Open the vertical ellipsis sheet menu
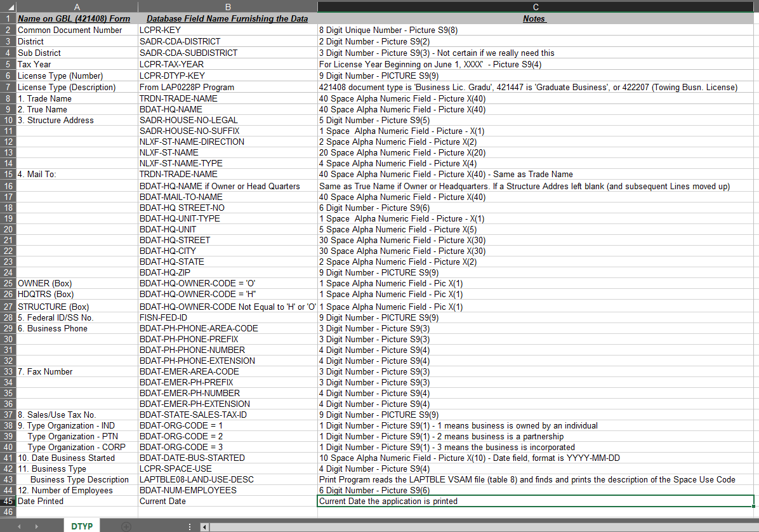This screenshot has width=759, height=532. coord(188,526)
